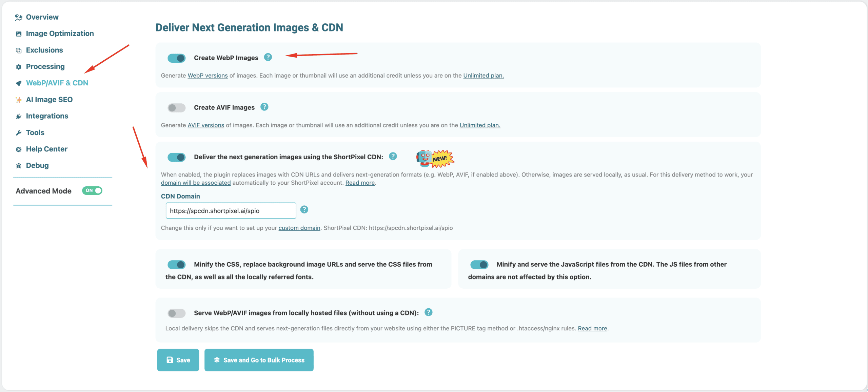The height and width of the screenshot is (392, 868).
Task: Toggle Minify the CSS option off
Action: (177, 265)
